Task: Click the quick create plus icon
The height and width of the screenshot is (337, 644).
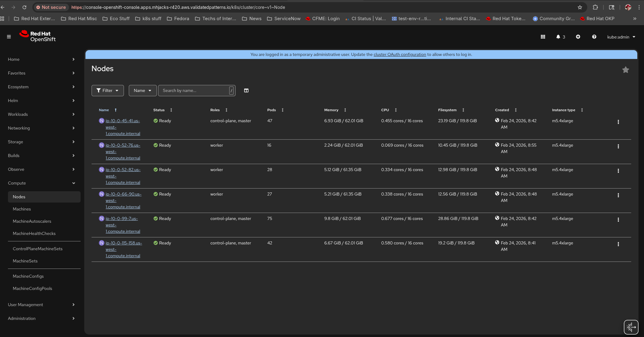Action: tap(578, 37)
